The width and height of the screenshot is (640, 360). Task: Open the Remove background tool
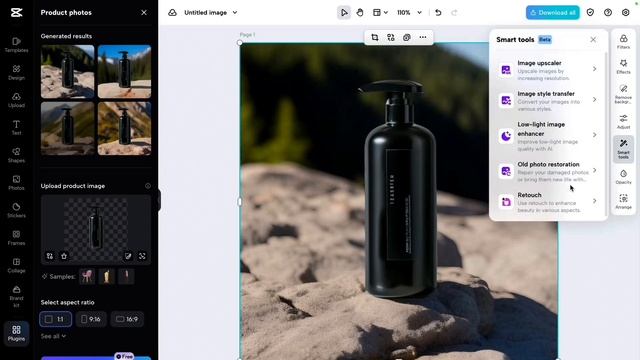pyautogui.click(x=623, y=94)
